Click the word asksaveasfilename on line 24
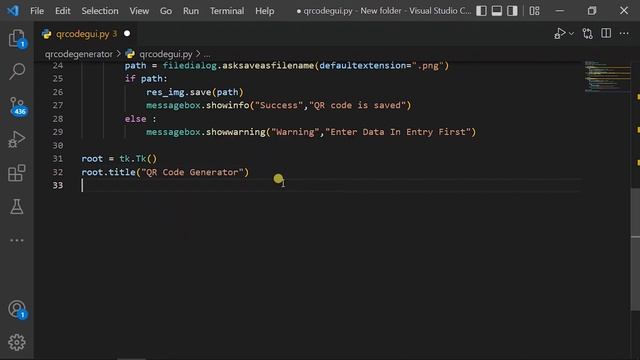Viewport: 640px width, 360px height. pyautogui.click(x=268, y=66)
